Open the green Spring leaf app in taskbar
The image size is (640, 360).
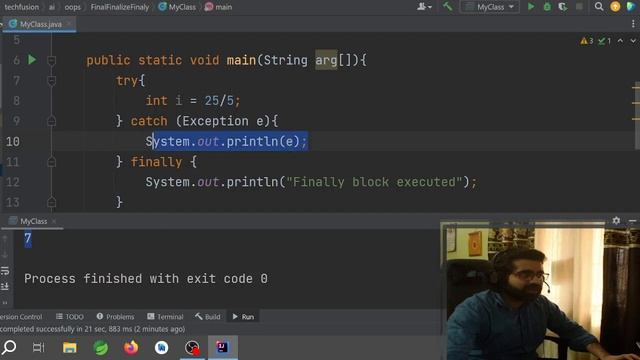tap(101, 348)
